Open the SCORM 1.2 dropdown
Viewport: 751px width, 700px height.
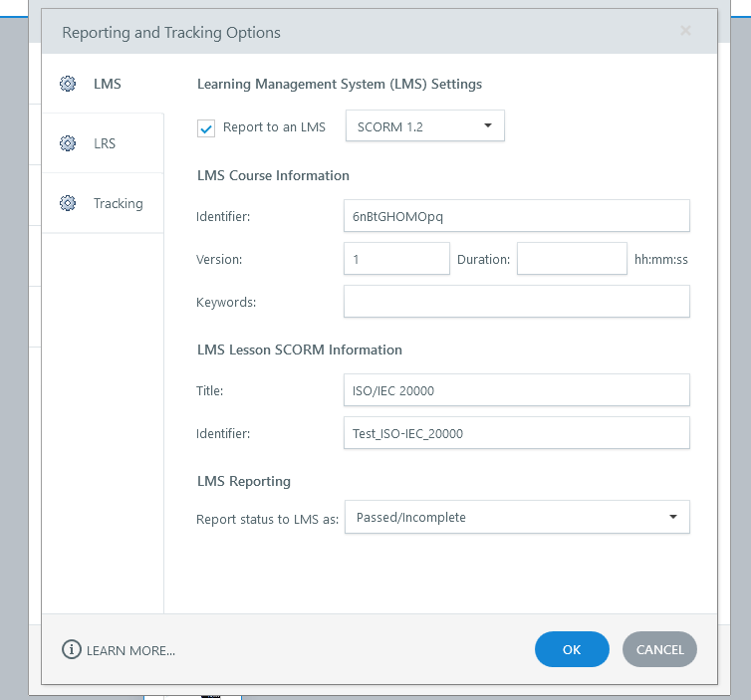click(x=425, y=125)
